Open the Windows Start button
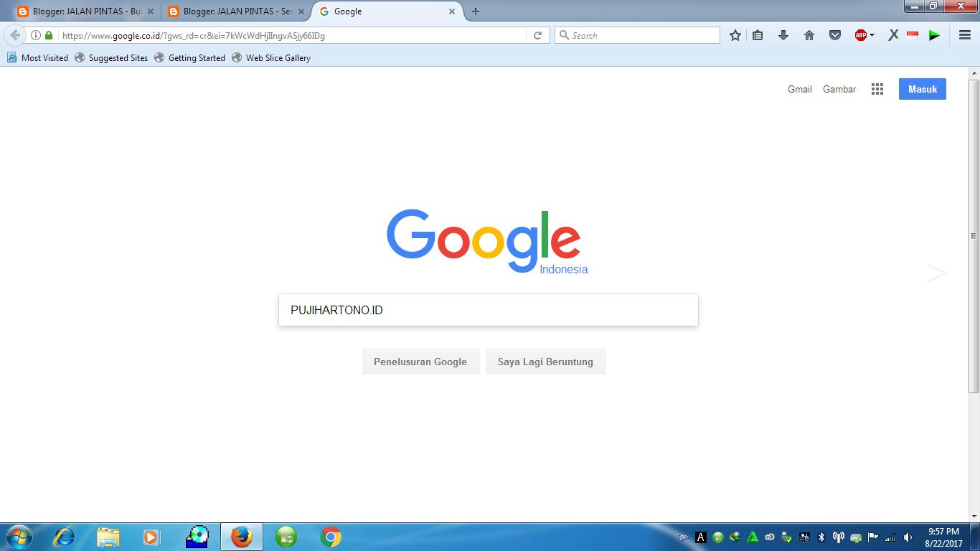The height and width of the screenshot is (551, 980). pos(19,537)
